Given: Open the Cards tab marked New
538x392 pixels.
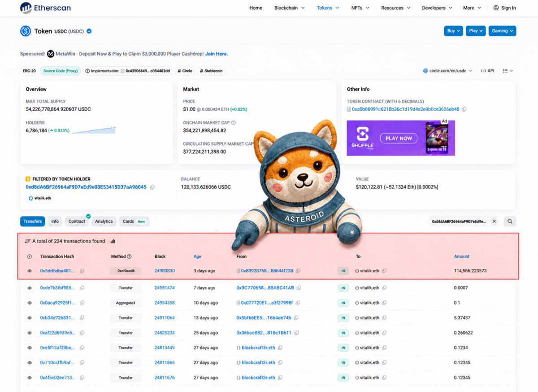Looking at the screenshot, I should click(134, 221).
